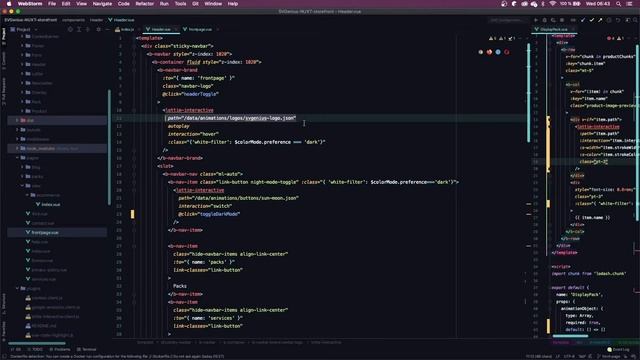Open the TODO tool window
640x360 pixels.
[x=35, y=349]
